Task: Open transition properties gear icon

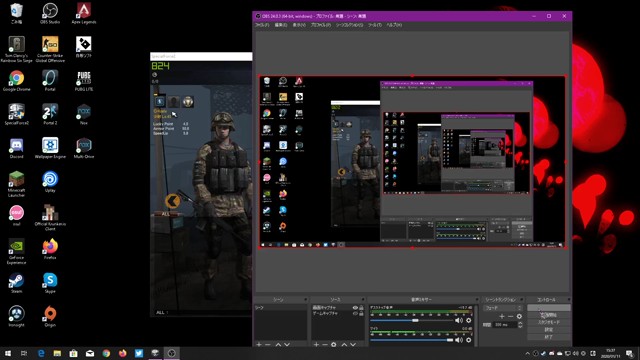Action: tap(519, 316)
